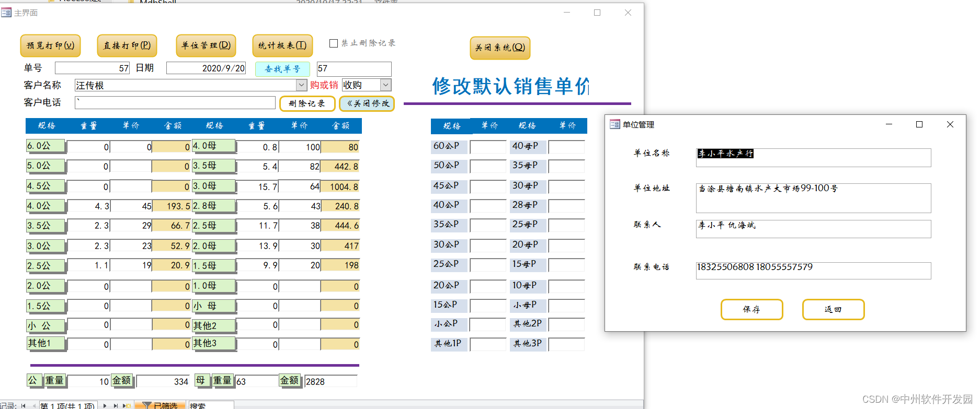Go to previous record in navigation bar
Screen dimensions: 980x409
coord(33,406)
